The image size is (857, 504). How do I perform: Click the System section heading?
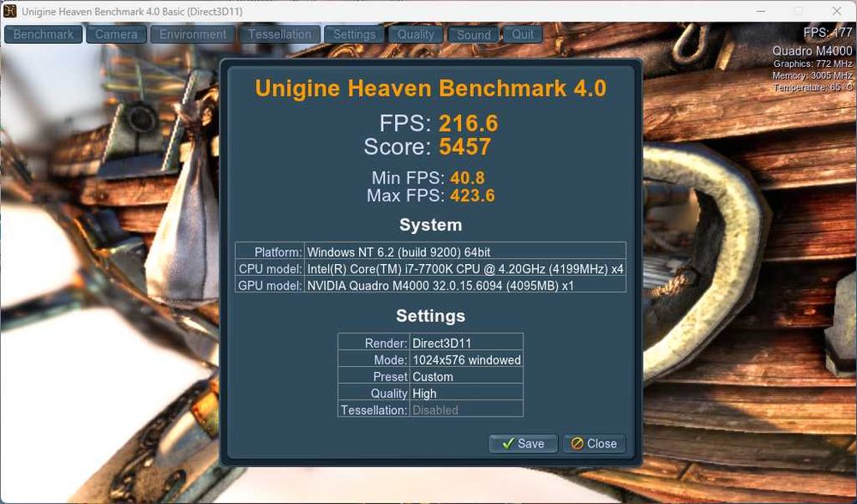coord(431,225)
